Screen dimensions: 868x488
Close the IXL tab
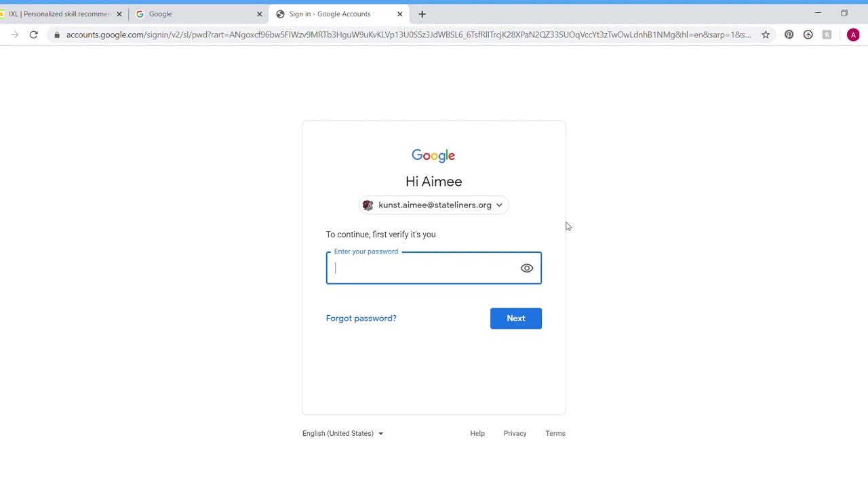coord(119,14)
